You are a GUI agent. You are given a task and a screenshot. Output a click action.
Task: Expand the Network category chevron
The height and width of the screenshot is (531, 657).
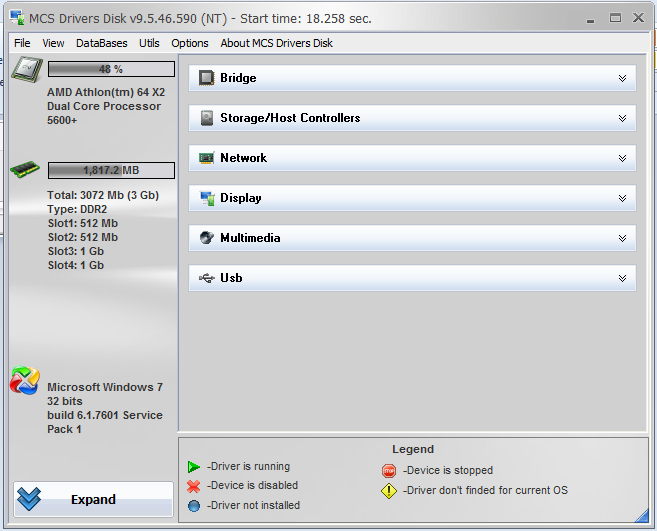622,158
